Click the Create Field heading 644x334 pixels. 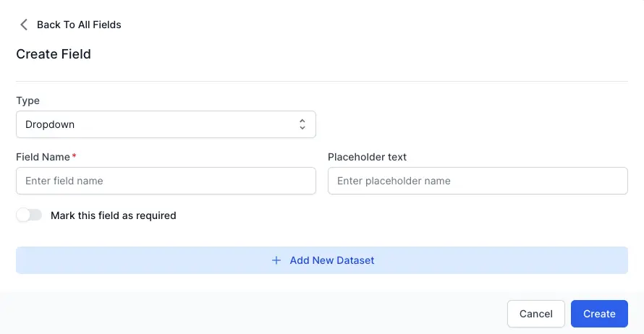tap(54, 54)
